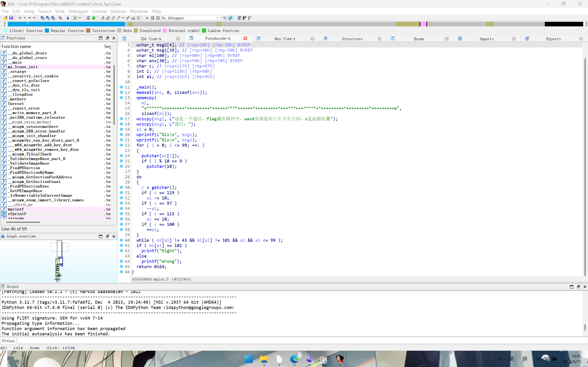
Task: Click the red warning triangle toolbar icon
Action: click(88, 18)
